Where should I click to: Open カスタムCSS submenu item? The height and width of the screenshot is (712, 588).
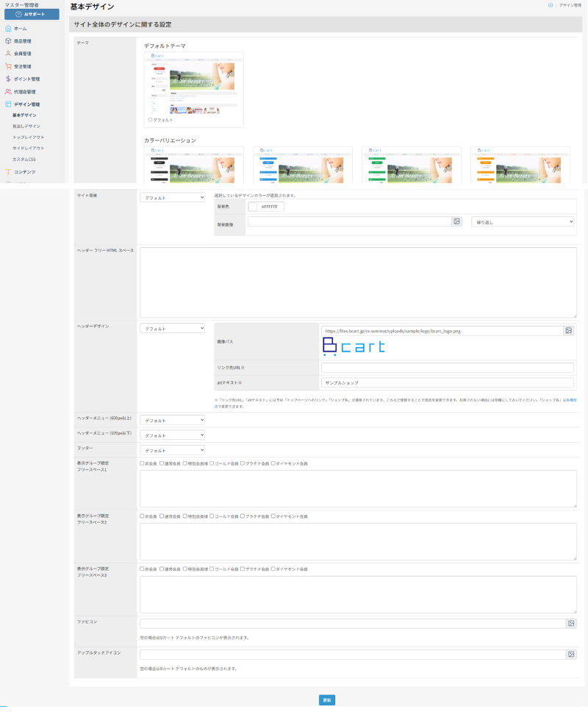26,159
